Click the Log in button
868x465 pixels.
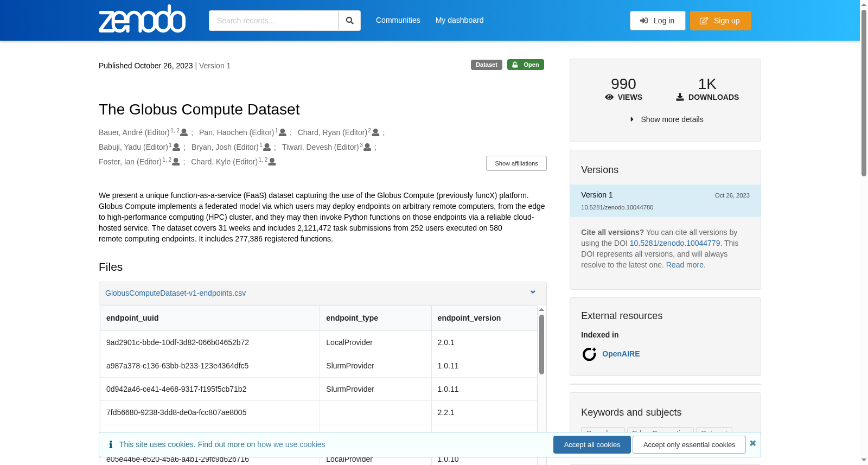(658, 21)
